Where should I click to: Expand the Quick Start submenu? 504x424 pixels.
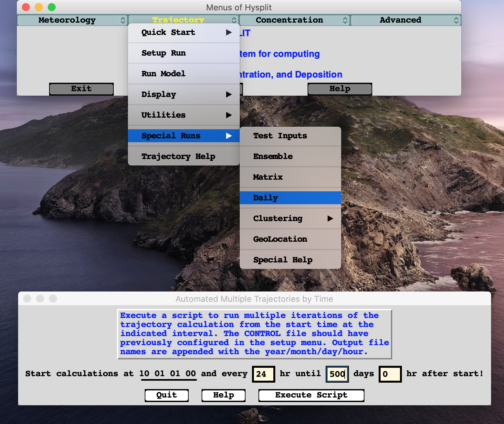[x=184, y=32]
